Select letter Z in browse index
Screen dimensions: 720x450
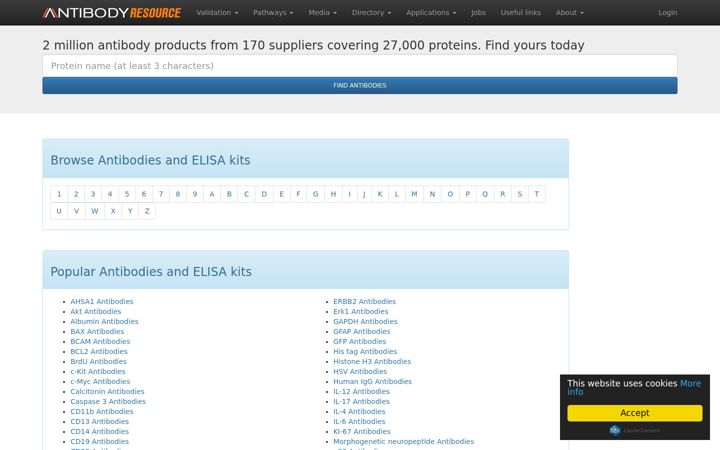(x=147, y=211)
